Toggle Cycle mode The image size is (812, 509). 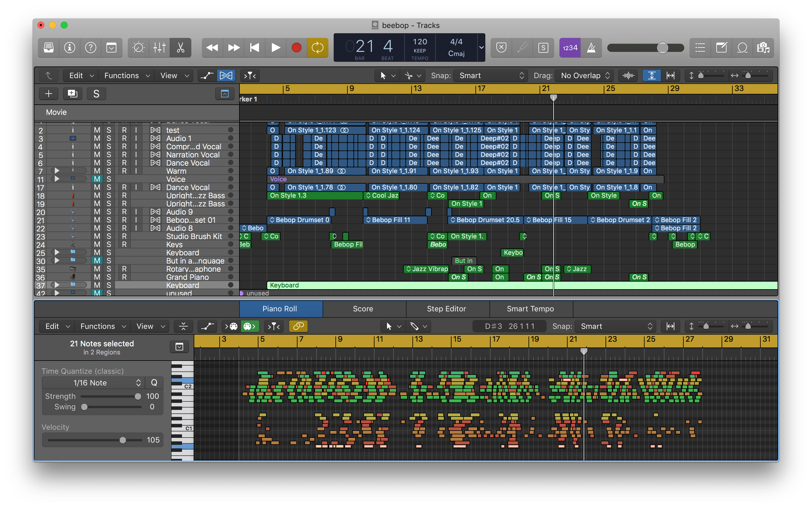(317, 48)
